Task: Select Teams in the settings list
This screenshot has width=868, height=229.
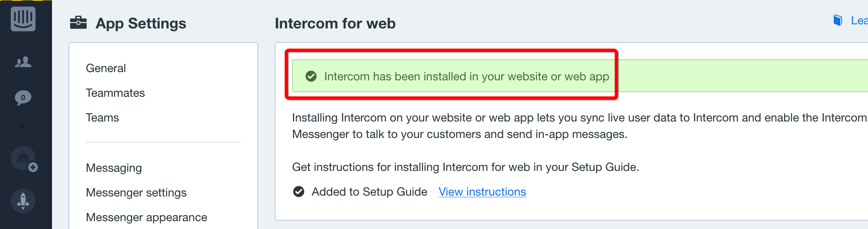Action: (102, 118)
